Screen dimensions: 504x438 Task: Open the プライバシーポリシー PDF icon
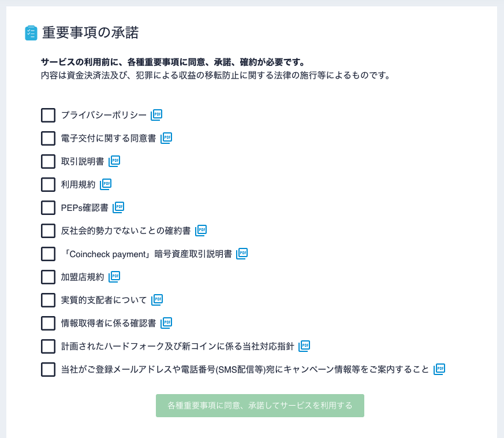pyautogui.click(x=156, y=115)
